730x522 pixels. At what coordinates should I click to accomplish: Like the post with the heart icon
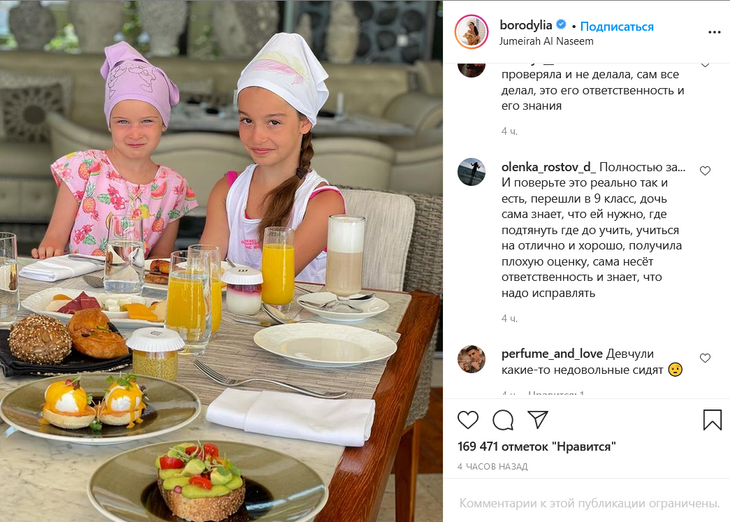(x=468, y=420)
